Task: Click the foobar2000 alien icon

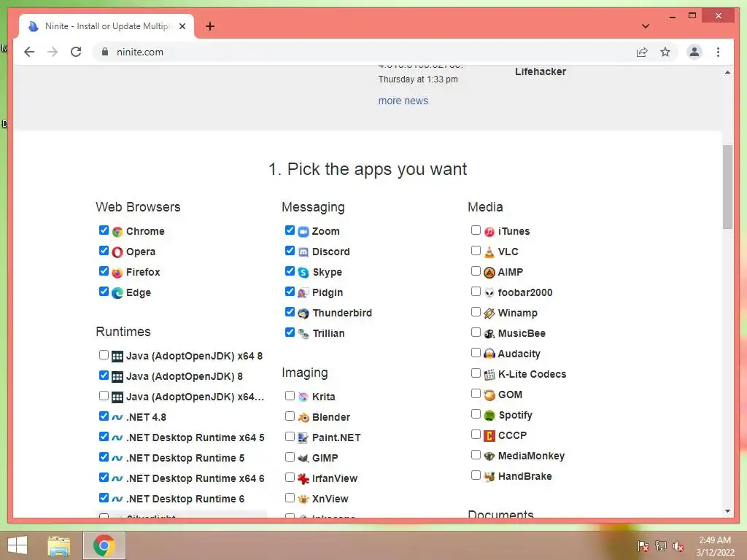Action: point(489,293)
